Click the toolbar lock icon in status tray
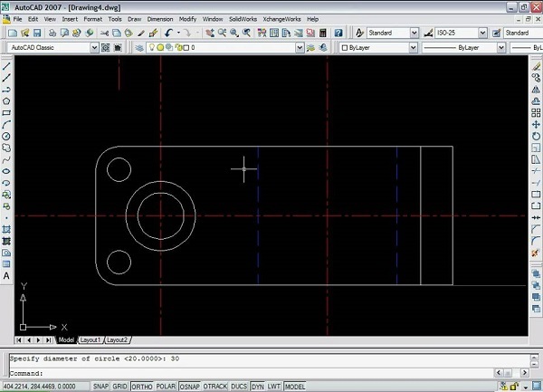 pyautogui.click(x=514, y=386)
